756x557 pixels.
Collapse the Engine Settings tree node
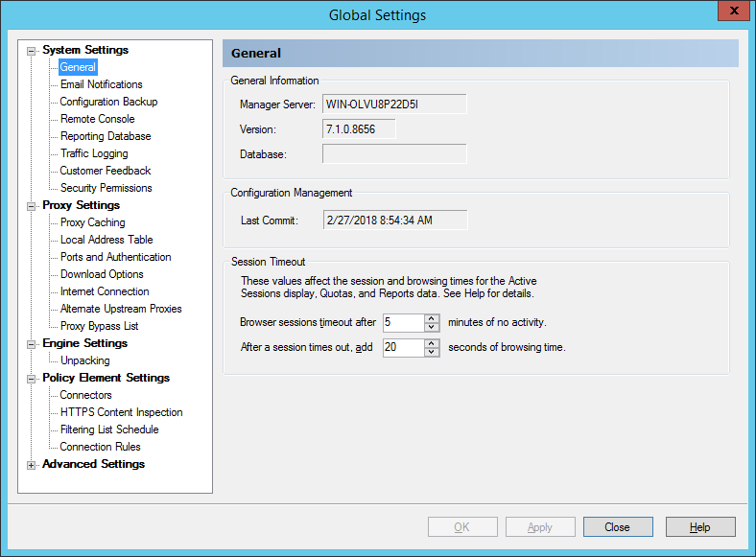pyautogui.click(x=33, y=343)
